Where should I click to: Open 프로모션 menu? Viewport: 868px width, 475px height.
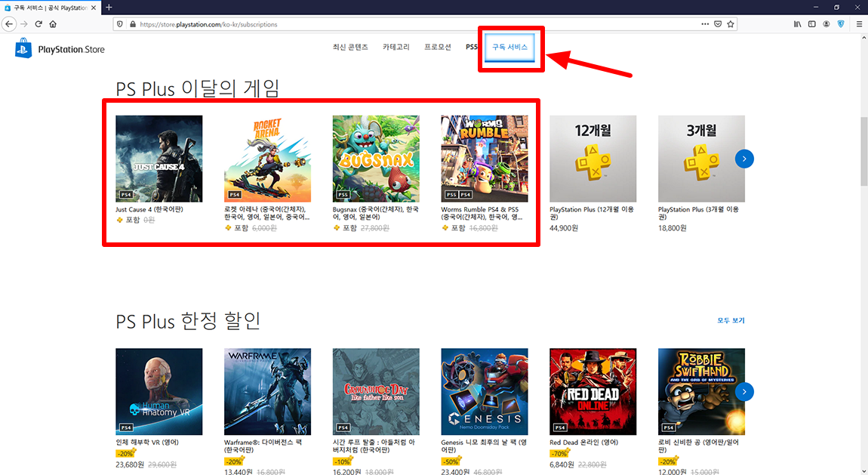pyautogui.click(x=437, y=47)
